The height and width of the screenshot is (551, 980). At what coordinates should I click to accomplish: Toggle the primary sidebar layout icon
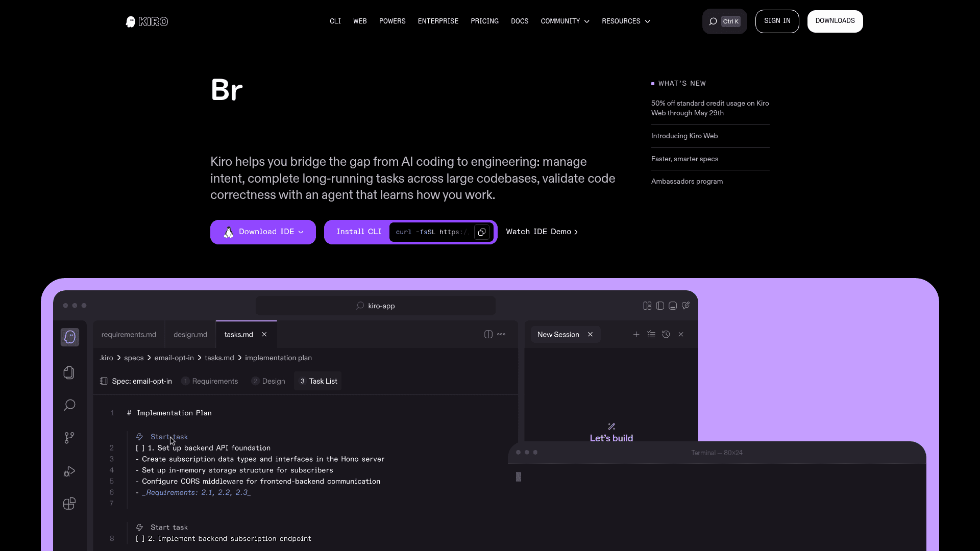coord(660,306)
